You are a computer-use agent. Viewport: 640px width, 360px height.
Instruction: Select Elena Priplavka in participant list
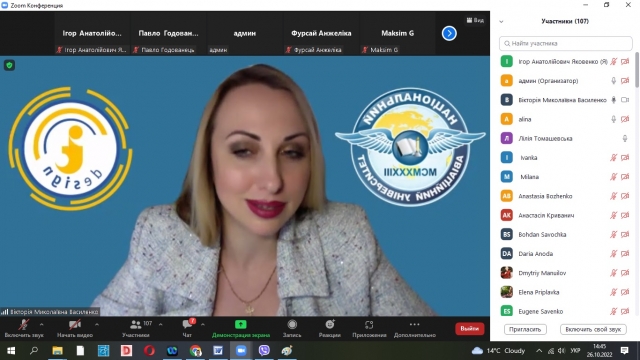(x=565, y=292)
